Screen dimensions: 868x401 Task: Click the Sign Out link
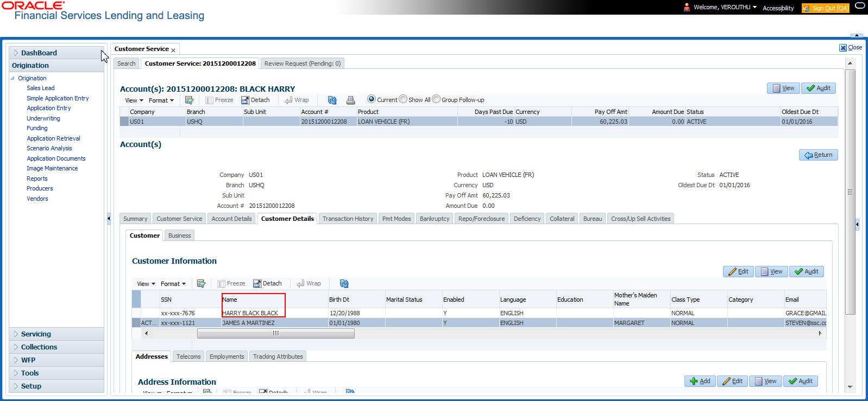coord(826,8)
